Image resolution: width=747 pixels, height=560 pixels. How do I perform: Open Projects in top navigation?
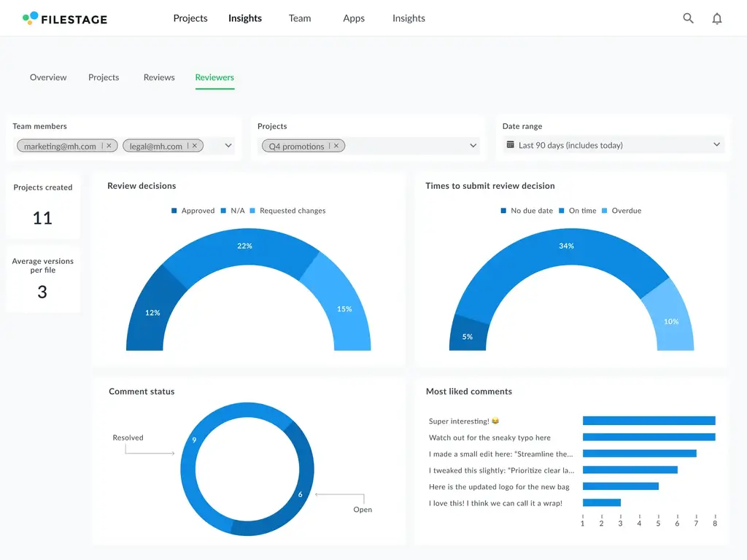(x=190, y=18)
